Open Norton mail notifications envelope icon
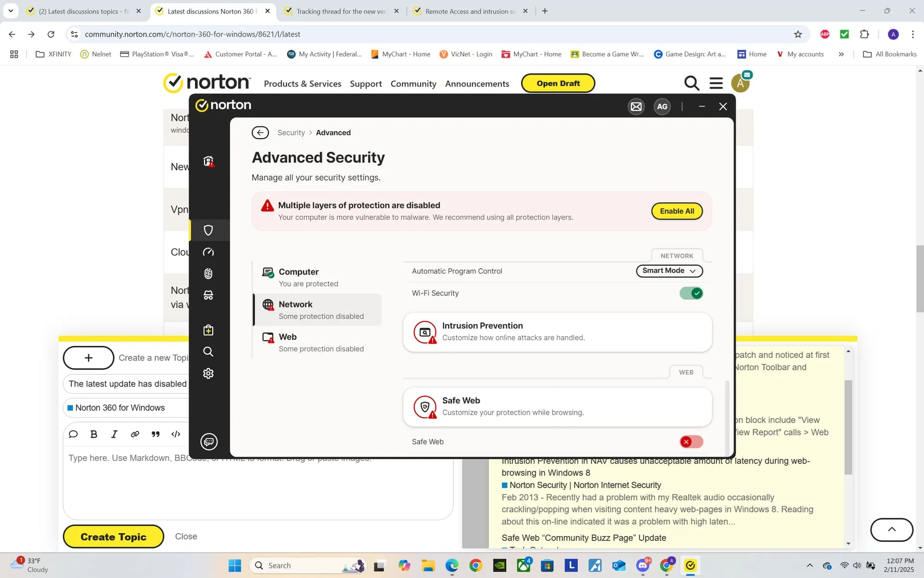This screenshot has width=924, height=578. pyautogui.click(x=636, y=106)
